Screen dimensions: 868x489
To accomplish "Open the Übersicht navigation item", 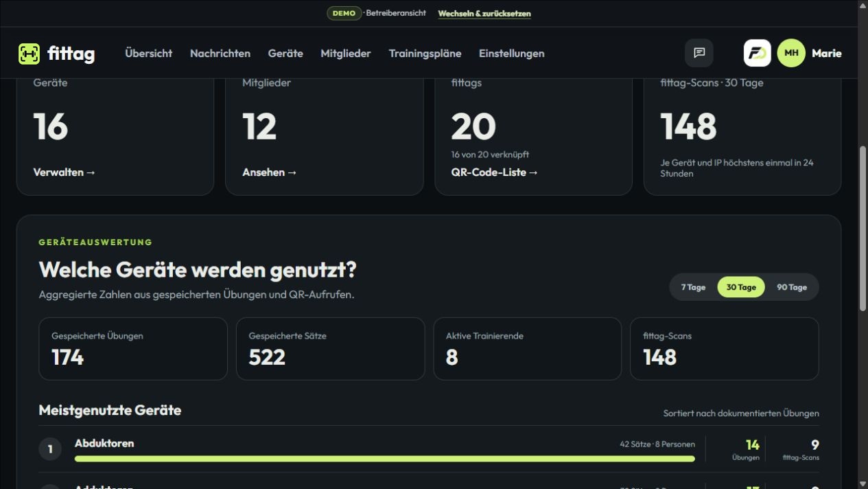I will tap(148, 54).
